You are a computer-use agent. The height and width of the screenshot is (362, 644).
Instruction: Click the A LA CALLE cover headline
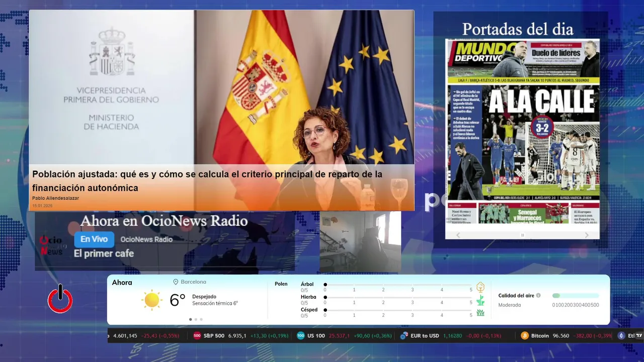pos(541,101)
